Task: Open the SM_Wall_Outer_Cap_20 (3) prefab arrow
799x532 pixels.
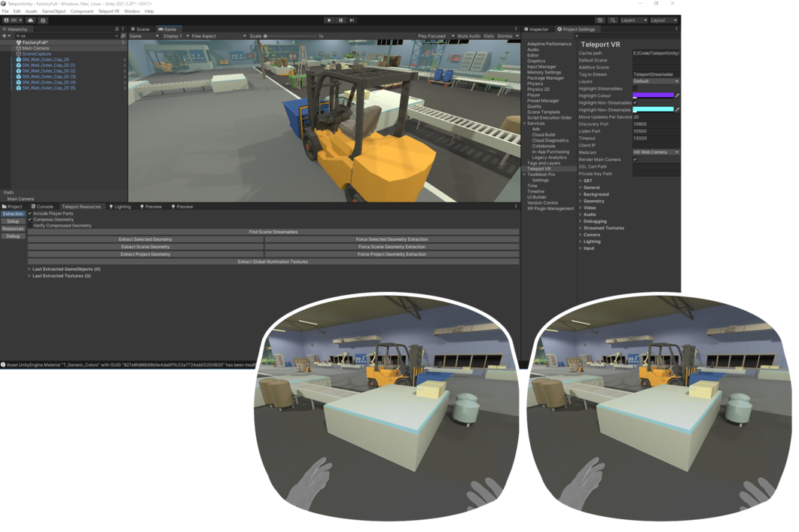Action: [x=125, y=76]
